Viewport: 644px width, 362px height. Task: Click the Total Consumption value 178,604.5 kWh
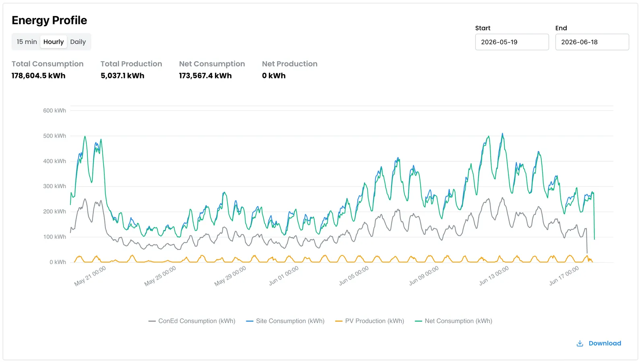39,76
